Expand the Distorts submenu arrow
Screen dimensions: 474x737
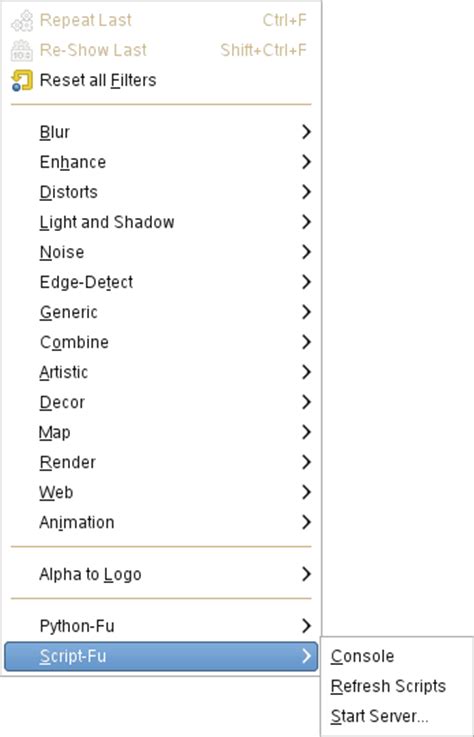[x=306, y=192]
